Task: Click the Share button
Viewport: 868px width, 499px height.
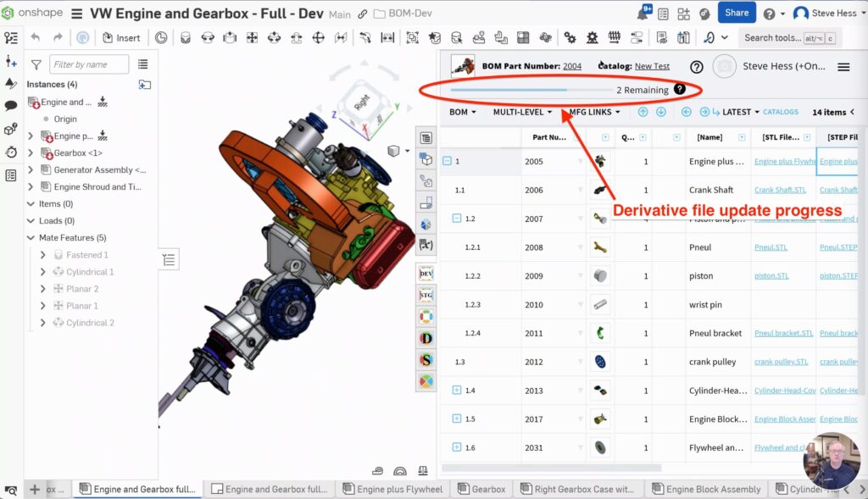Action: 737,13
